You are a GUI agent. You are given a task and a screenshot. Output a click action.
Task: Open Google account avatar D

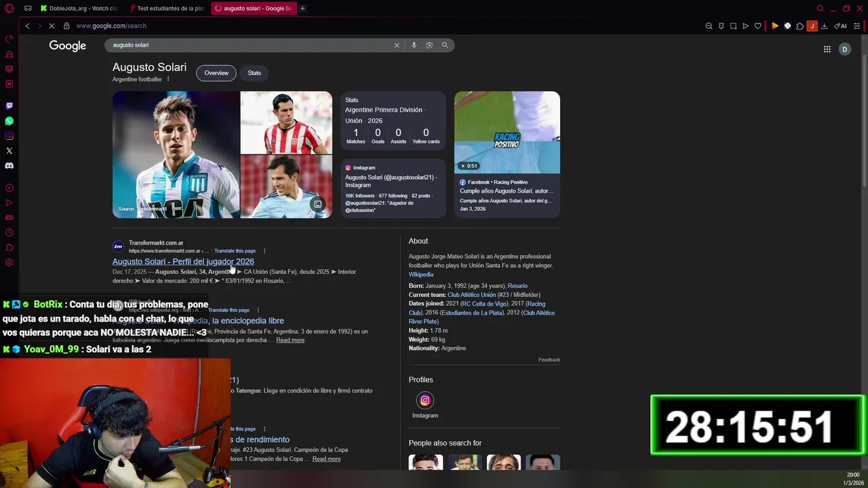pos(844,49)
